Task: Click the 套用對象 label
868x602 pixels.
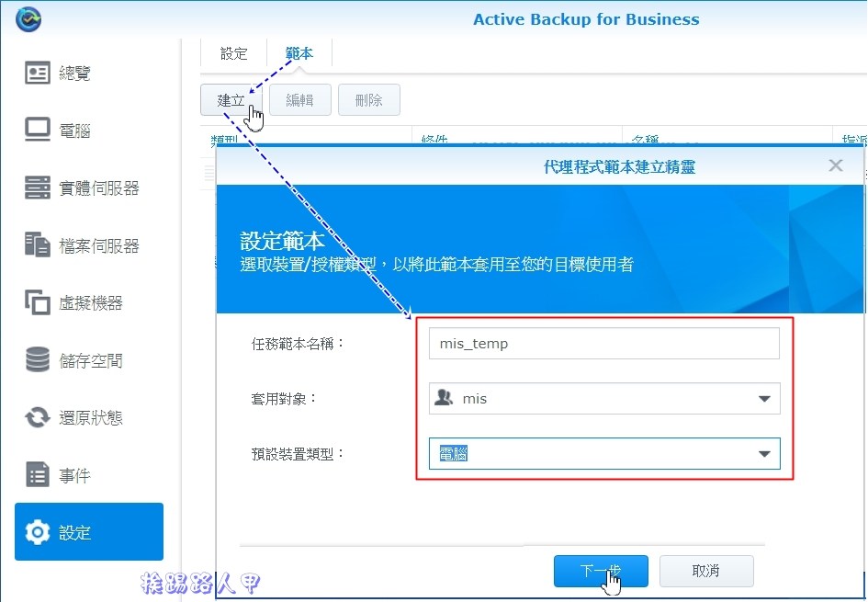Action: (x=284, y=399)
